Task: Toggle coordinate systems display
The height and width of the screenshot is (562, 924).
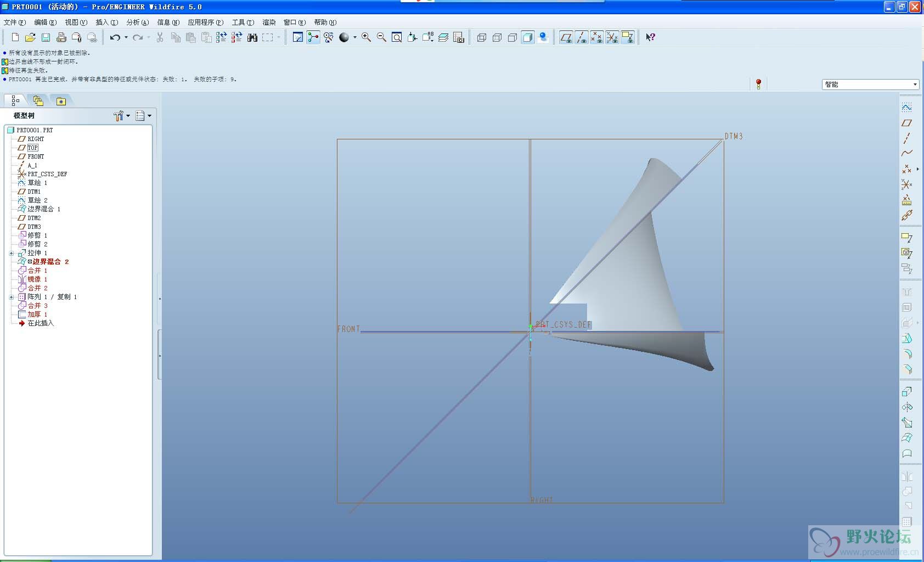Action: 612,37
